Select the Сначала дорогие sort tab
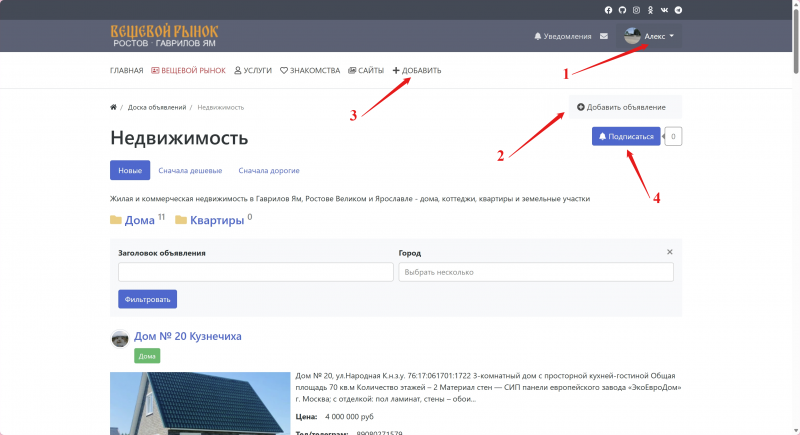 point(269,170)
